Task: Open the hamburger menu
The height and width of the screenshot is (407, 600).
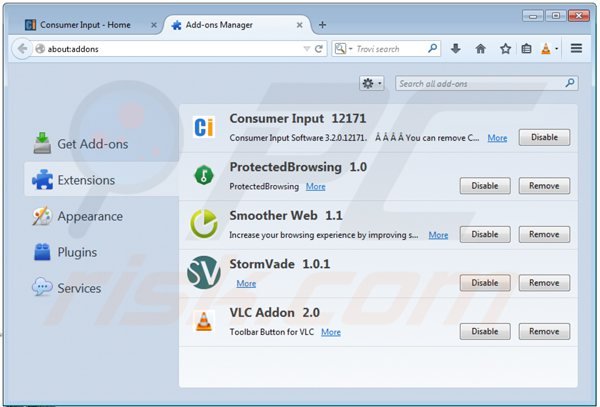Action: [576, 49]
